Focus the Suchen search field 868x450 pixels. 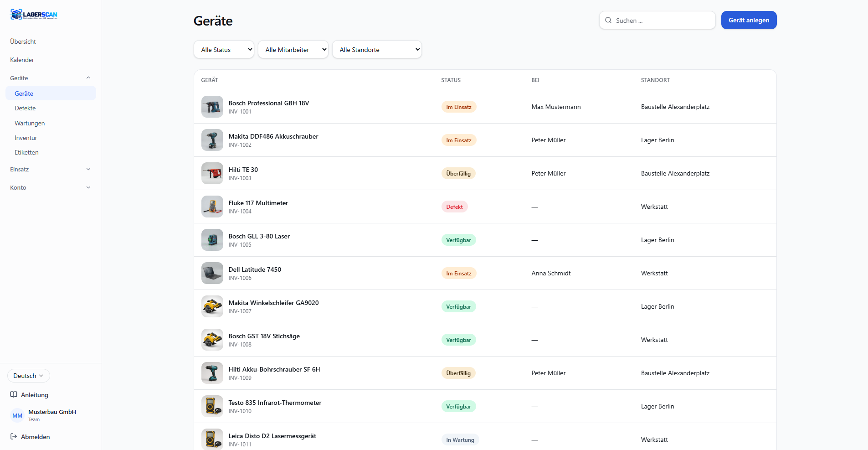pyautogui.click(x=657, y=20)
